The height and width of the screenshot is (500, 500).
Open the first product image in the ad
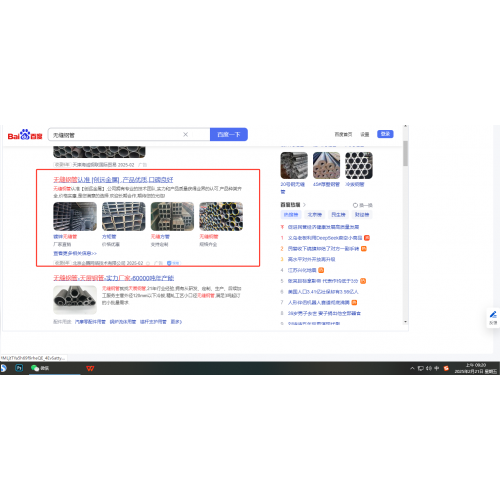[x=75, y=216]
